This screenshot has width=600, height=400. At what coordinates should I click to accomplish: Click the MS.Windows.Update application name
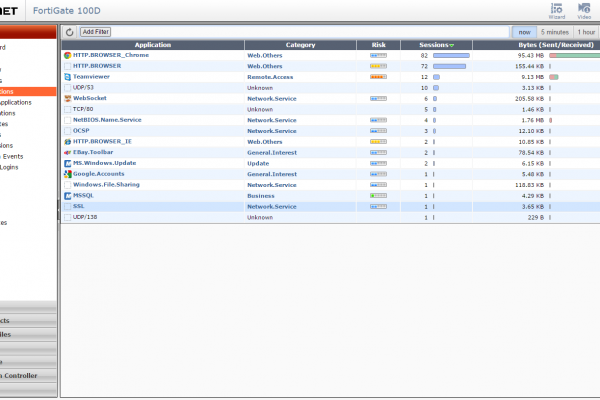pyautogui.click(x=104, y=163)
